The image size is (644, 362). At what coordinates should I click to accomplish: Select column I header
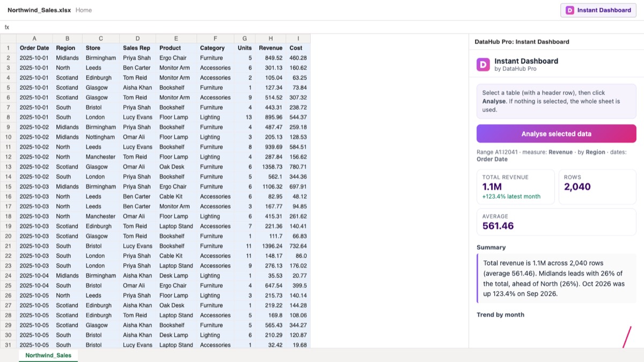pyautogui.click(x=298, y=38)
